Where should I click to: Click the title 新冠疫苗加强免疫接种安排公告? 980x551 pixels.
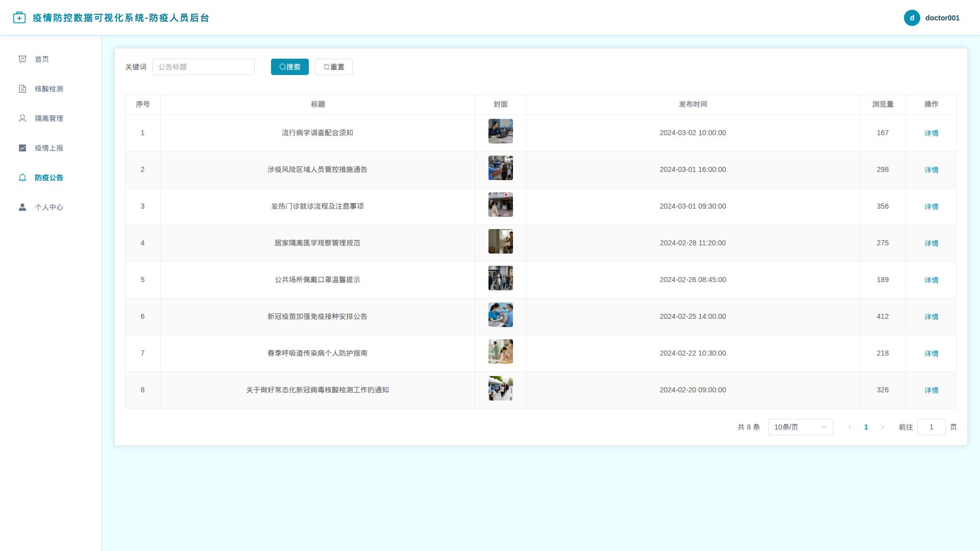(x=317, y=316)
